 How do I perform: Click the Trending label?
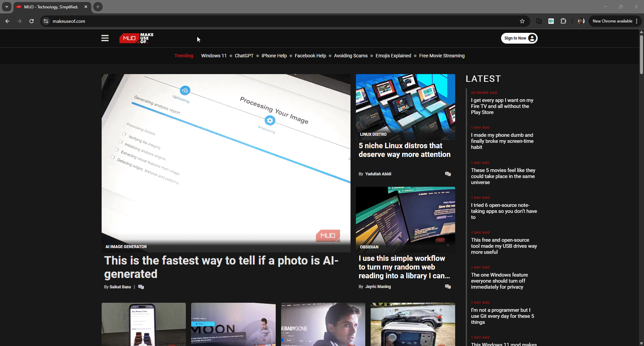click(x=184, y=56)
